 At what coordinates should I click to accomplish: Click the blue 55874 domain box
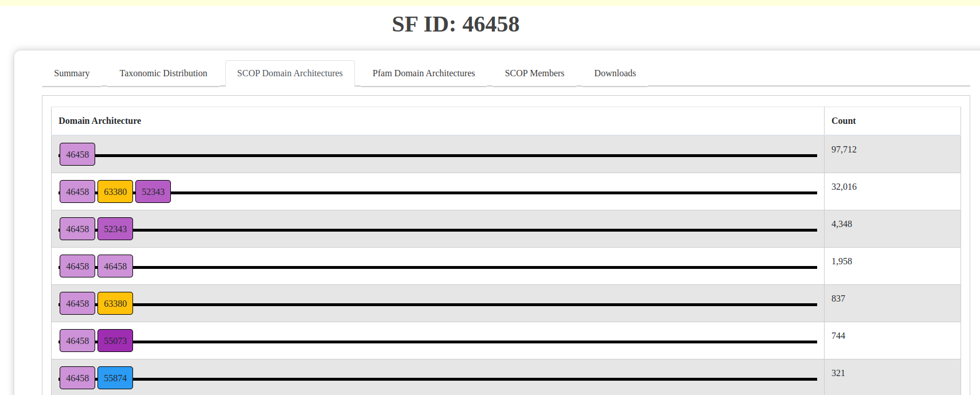[x=115, y=378]
